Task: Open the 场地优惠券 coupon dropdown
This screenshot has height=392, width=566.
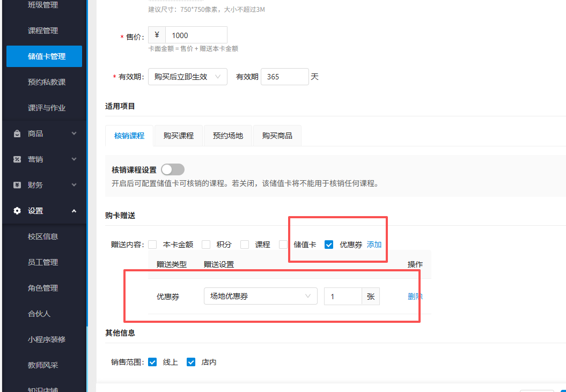Action: coord(260,296)
